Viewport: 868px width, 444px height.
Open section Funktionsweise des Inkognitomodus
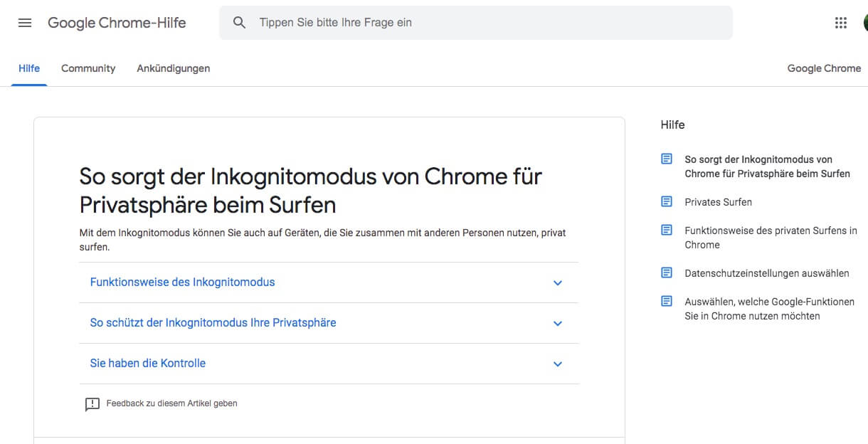click(x=329, y=282)
